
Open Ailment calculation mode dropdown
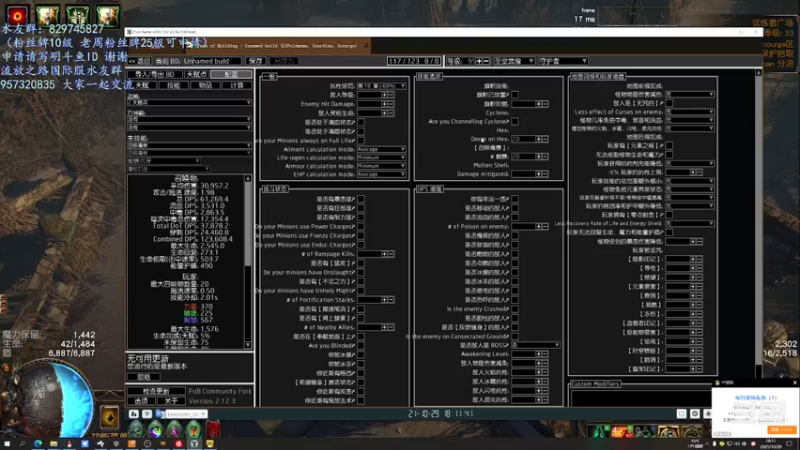coord(381,149)
